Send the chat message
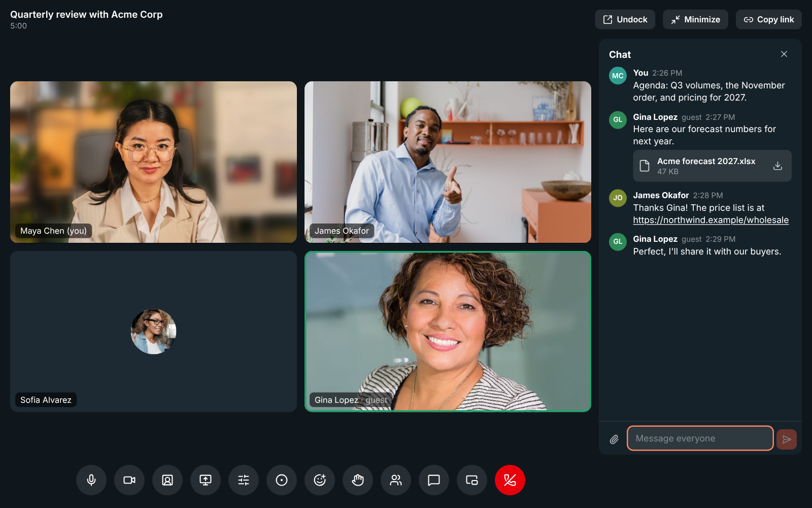The image size is (812, 508). tap(787, 439)
